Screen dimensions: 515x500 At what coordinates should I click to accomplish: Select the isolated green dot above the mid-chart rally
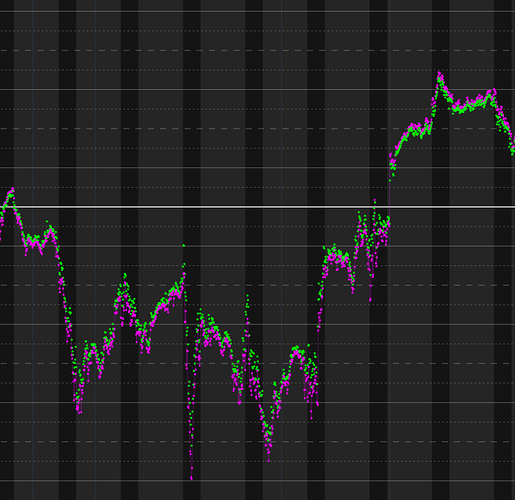click(x=183, y=245)
